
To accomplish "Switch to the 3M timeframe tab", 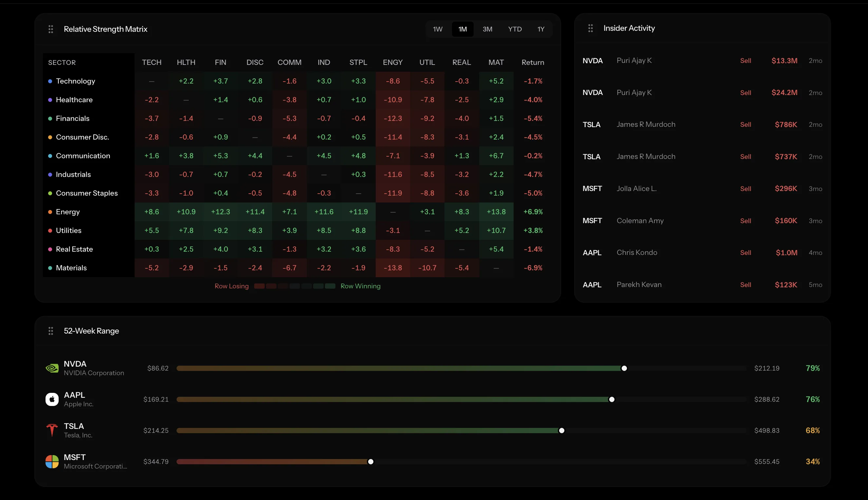I will point(487,29).
